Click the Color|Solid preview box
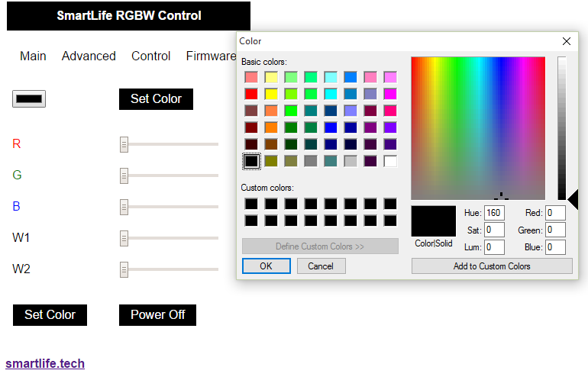Screen dimensions: 588x380 pos(434,221)
